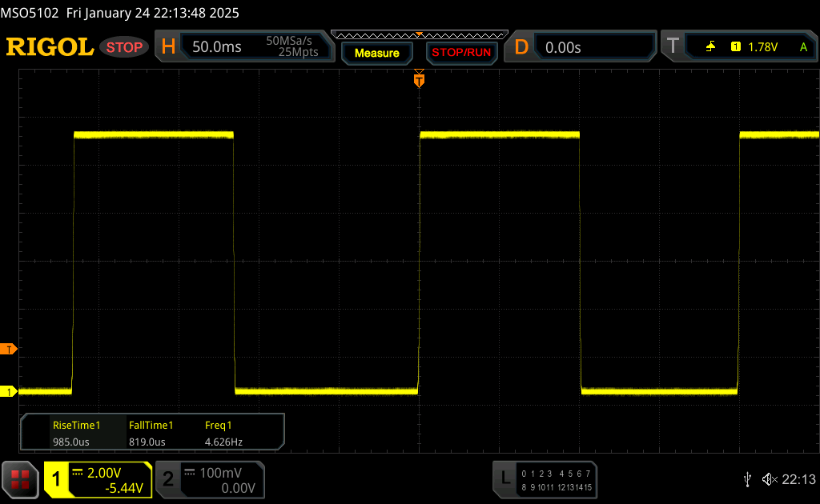Click the USB connection status icon

[747, 479]
